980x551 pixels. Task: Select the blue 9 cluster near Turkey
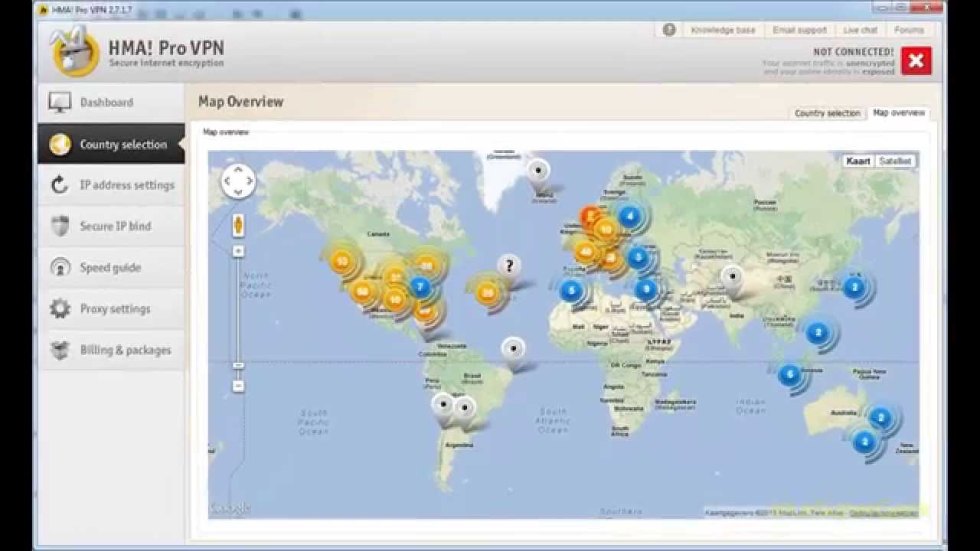pos(647,289)
